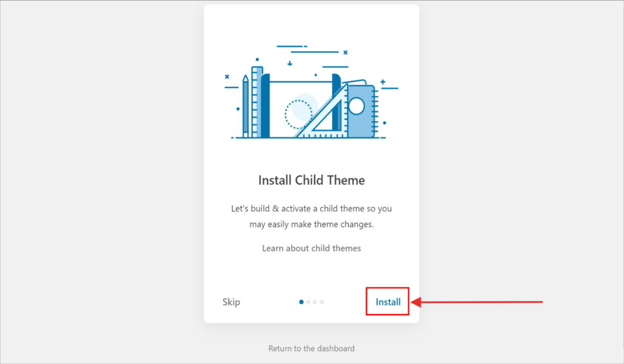Click the x mark left of the pencil

(x=227, y=77)
